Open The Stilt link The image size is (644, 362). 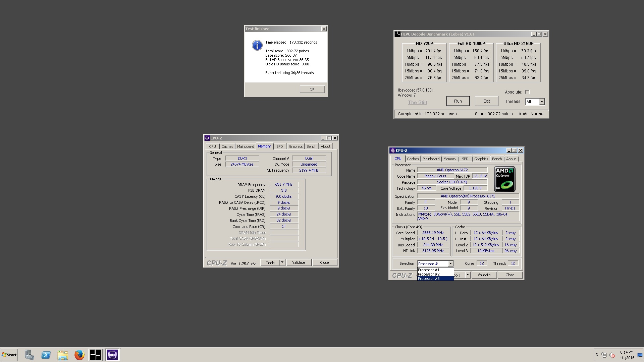tap(417, 102)
